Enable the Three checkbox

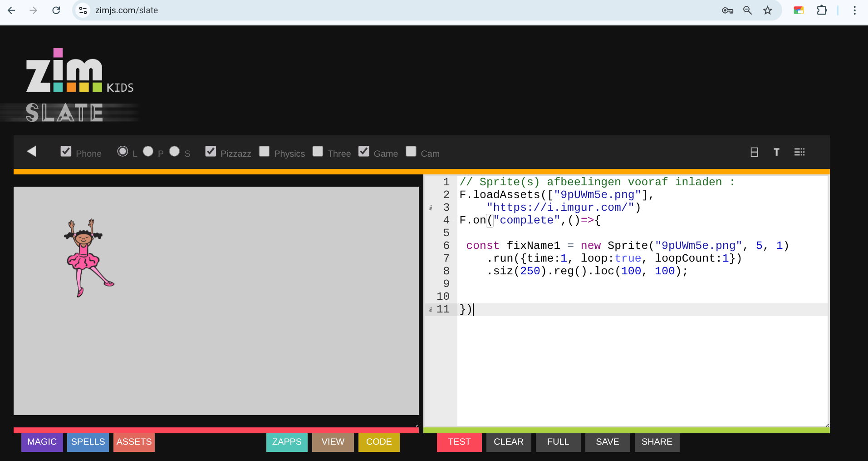point(318,151)
